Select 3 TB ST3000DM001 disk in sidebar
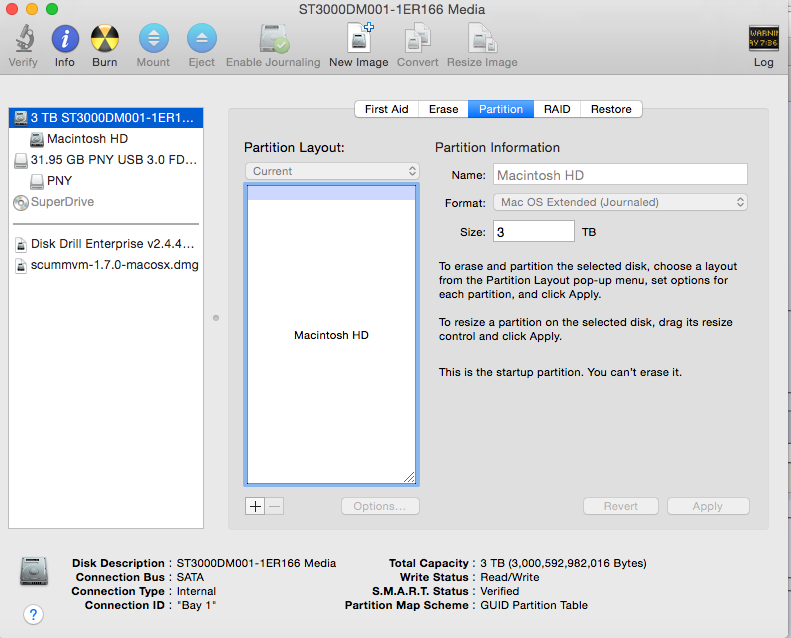 (x=106, y=118)
